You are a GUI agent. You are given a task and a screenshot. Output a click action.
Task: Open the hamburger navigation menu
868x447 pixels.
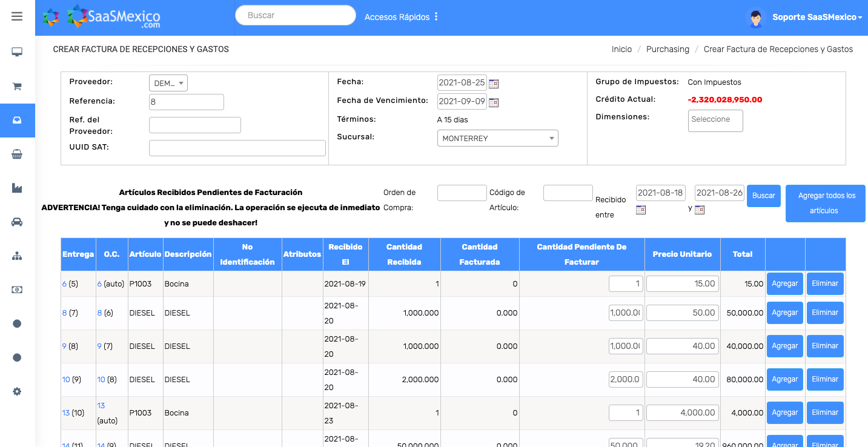click(x=17, y=16)
